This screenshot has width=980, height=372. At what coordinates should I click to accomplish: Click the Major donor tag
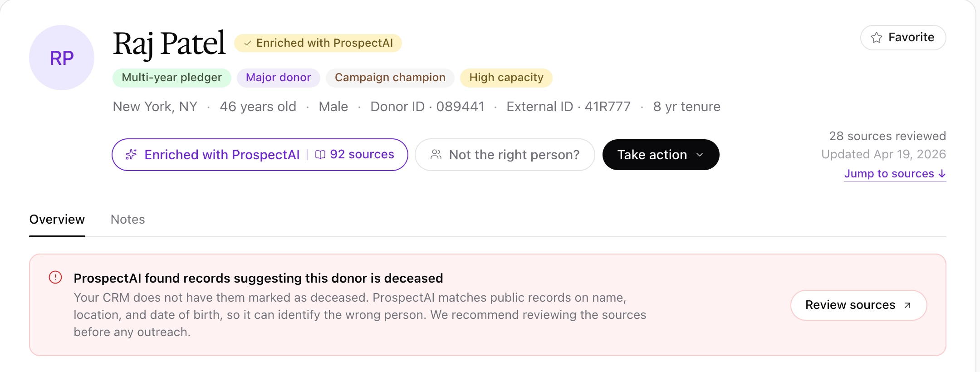279,78
